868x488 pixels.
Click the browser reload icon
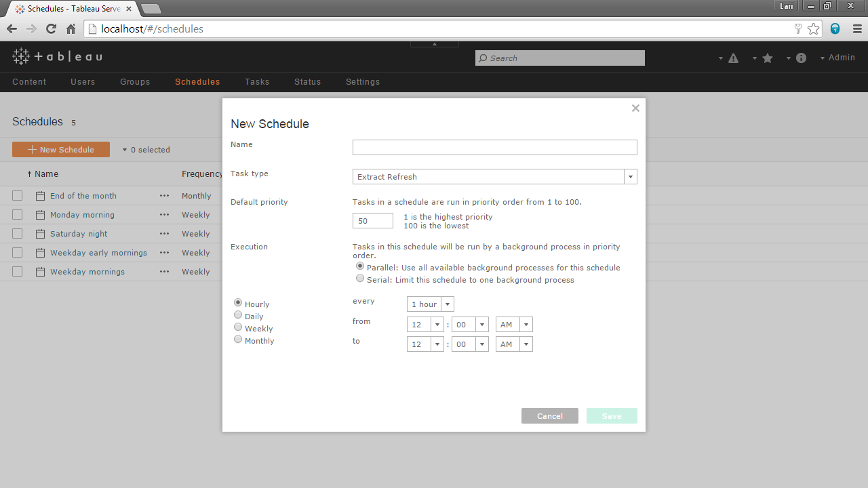click(x=51, y=28)
